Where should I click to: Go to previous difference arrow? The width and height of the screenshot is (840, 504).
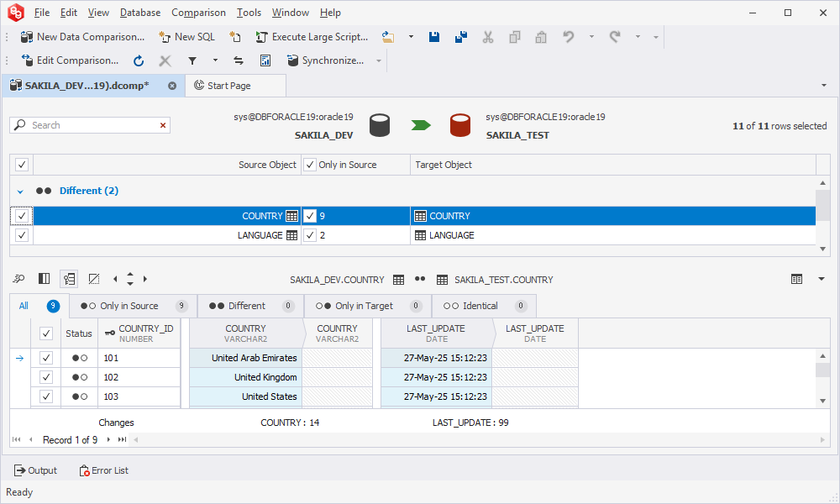tap(115, 279)
